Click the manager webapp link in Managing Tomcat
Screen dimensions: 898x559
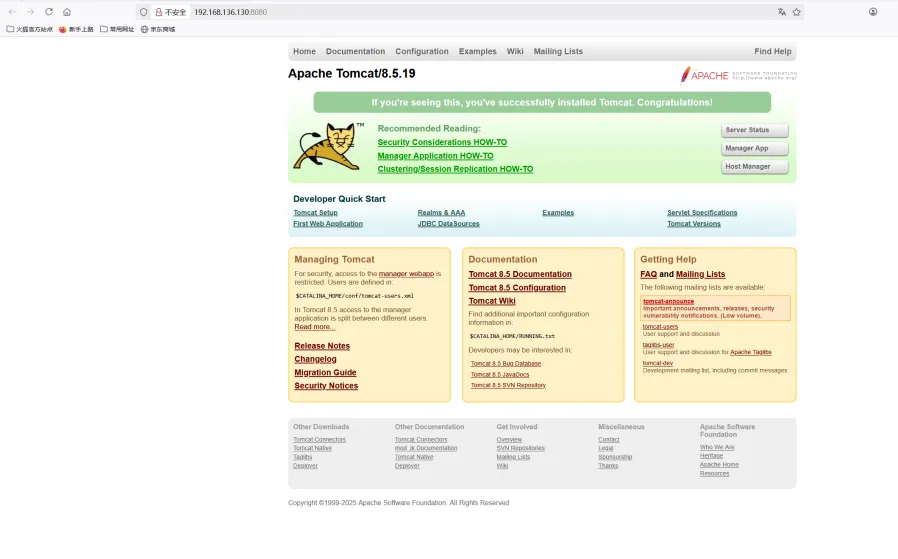coord(406,274)
